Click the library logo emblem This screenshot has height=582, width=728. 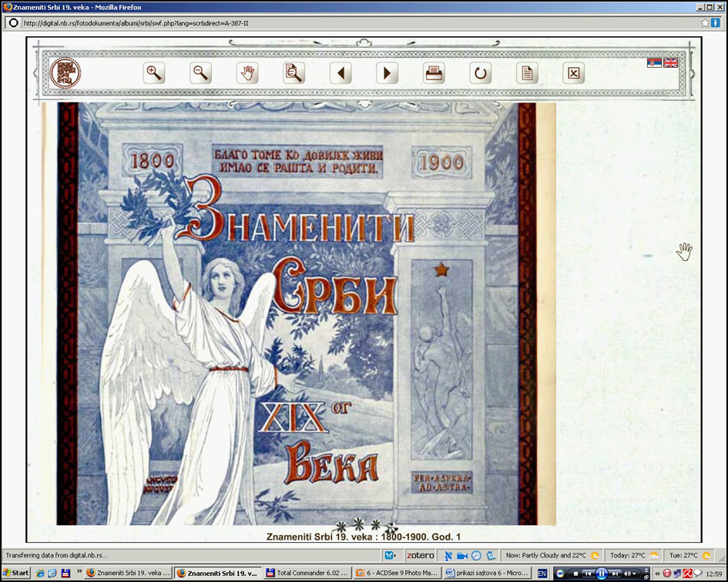tap(65, 73)
